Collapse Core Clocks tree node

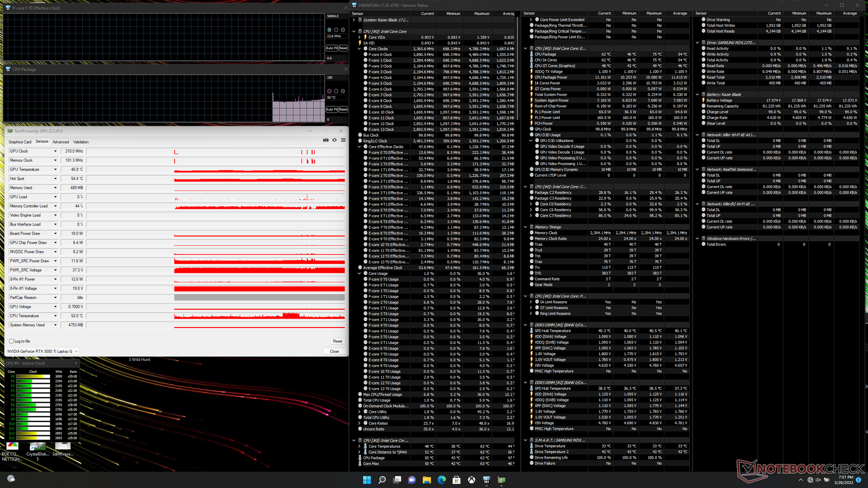pos(359,49)
